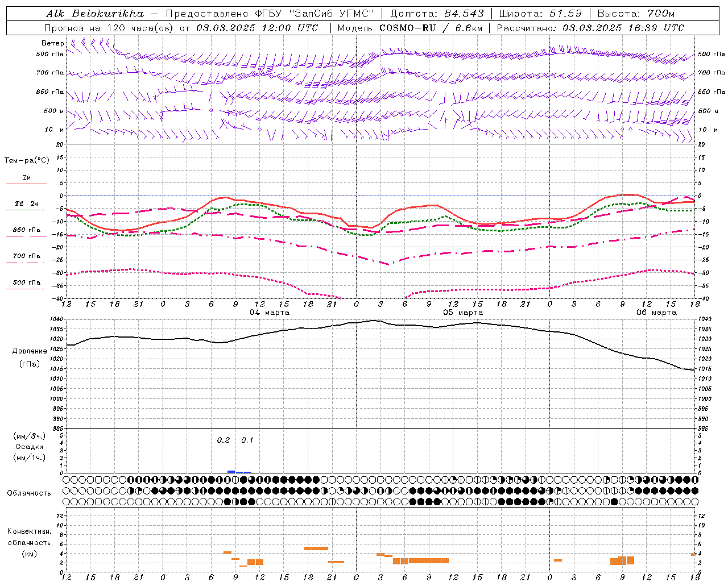
Task: Click the Облачность cloud cover label
Action: click(29, 493)
